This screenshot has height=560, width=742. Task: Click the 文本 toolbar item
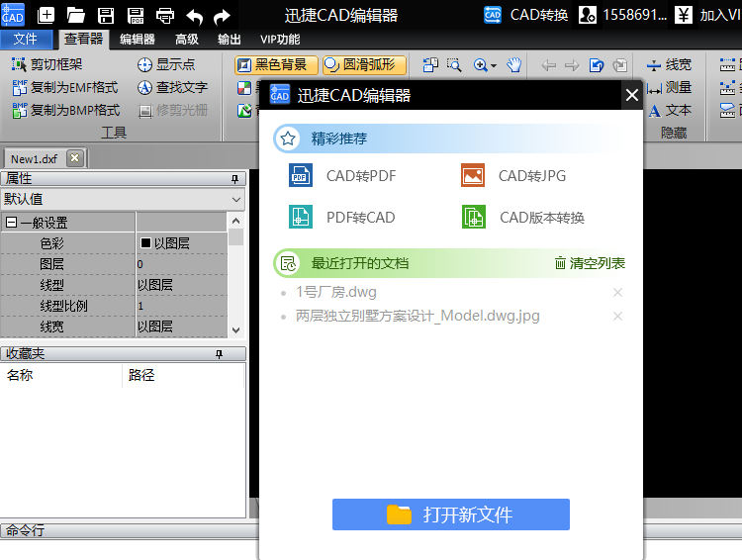[x=669, y=110]
